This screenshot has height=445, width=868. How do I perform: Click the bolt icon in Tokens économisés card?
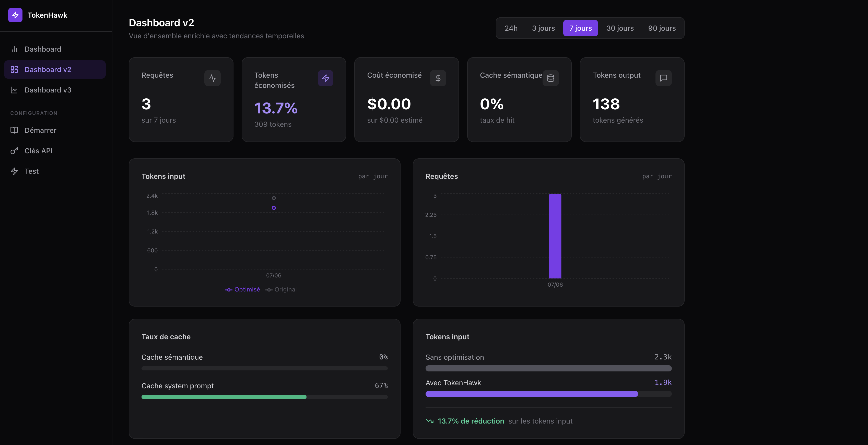[325, 78]
